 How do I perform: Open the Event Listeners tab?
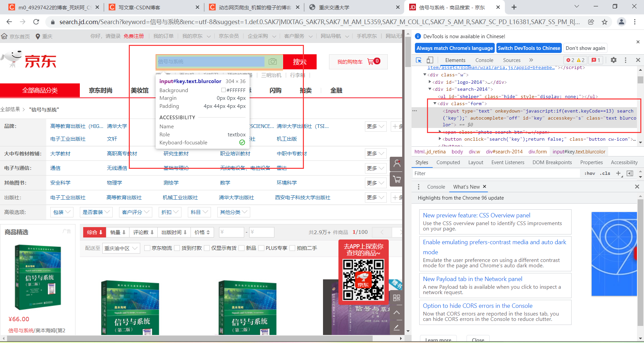pos(507,162)
